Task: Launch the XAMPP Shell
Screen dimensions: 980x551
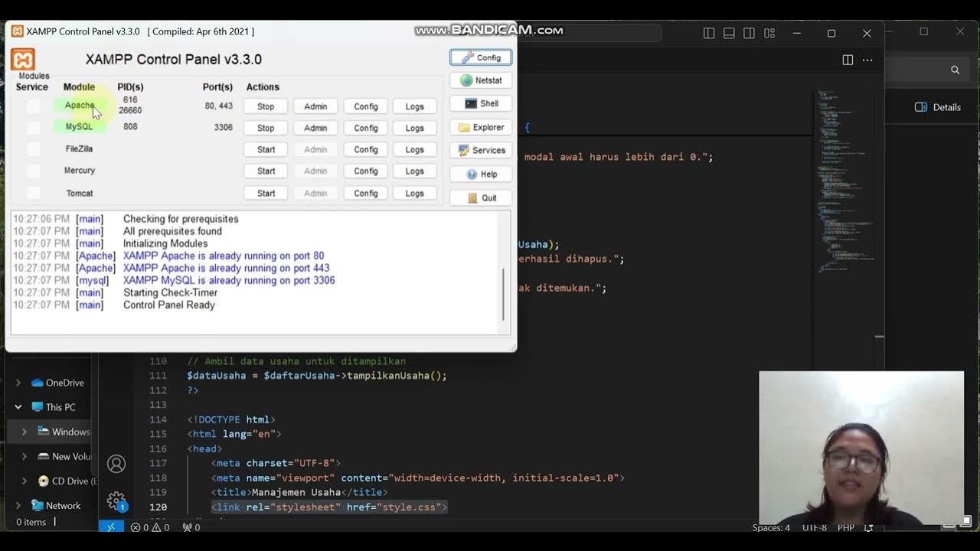Action: point(481,103)
